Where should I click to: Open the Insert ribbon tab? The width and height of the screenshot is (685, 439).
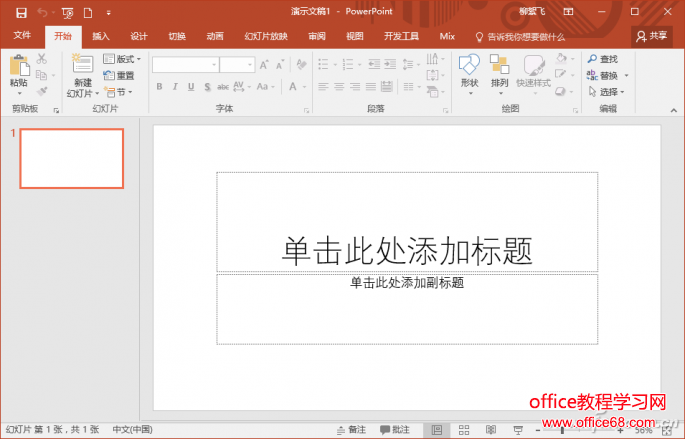(x=101, y=36)
